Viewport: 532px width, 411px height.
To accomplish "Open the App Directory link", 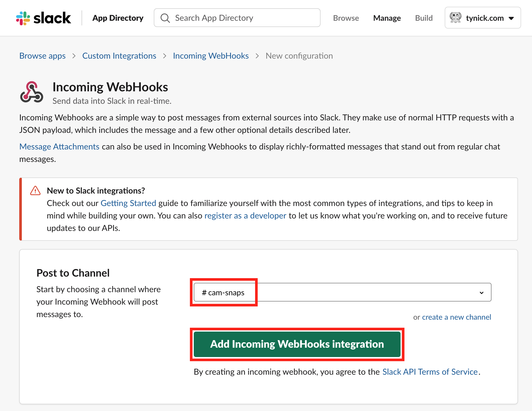I will click(118, 18).
